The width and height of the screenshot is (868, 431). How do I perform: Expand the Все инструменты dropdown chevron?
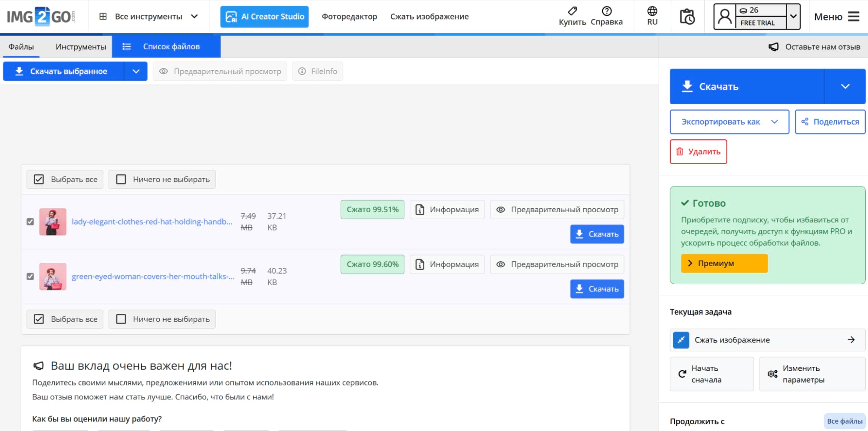(195, 16)
